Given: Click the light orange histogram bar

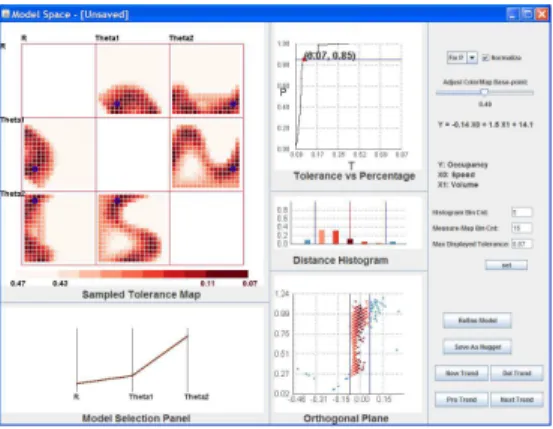Looking at the screenshot, I should point(322,237).
